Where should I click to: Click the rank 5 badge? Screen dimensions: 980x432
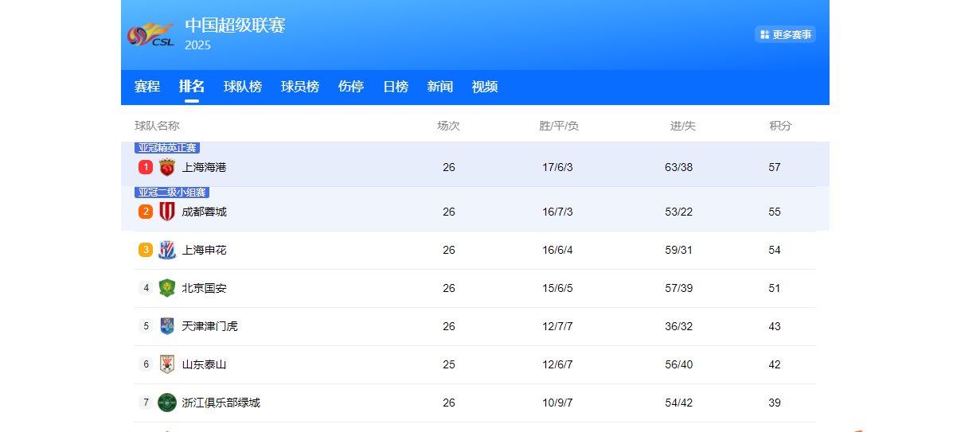[146, 326]
